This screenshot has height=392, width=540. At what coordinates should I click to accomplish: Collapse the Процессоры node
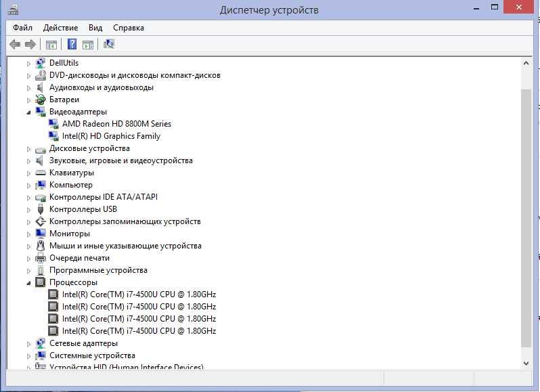click(x=28, y=283)
